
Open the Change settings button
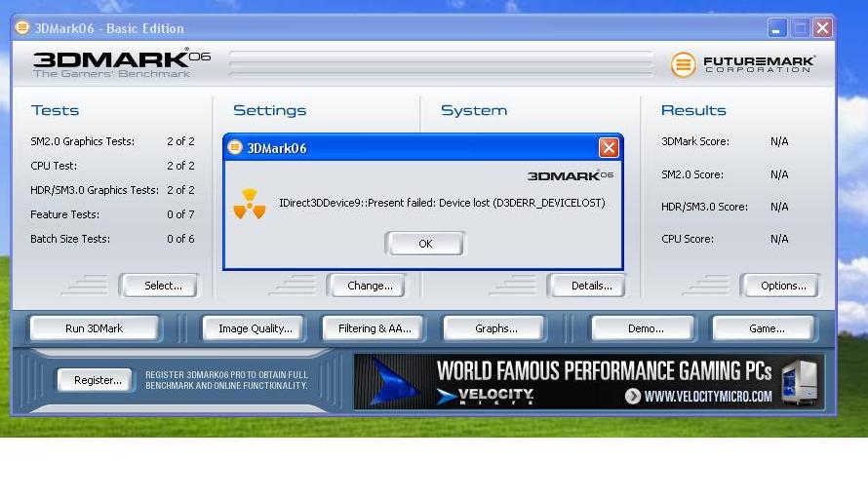(x=370, y=286)
